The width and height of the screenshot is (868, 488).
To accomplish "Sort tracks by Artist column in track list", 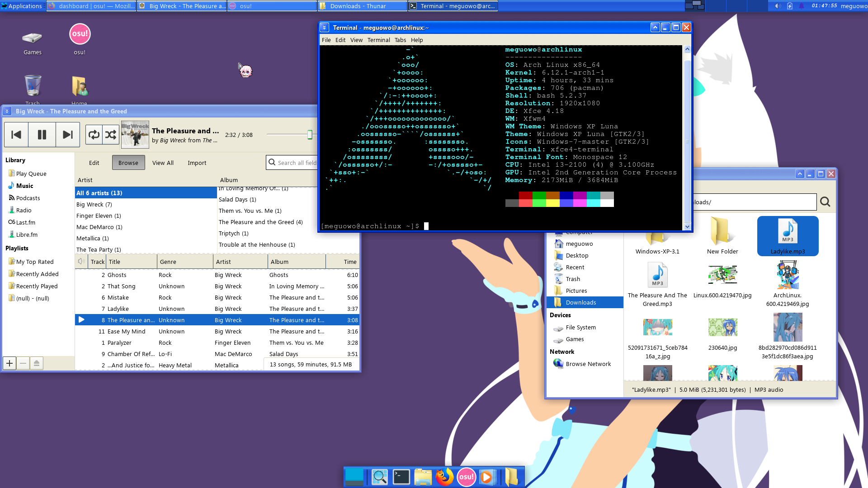I will point(241,262).
